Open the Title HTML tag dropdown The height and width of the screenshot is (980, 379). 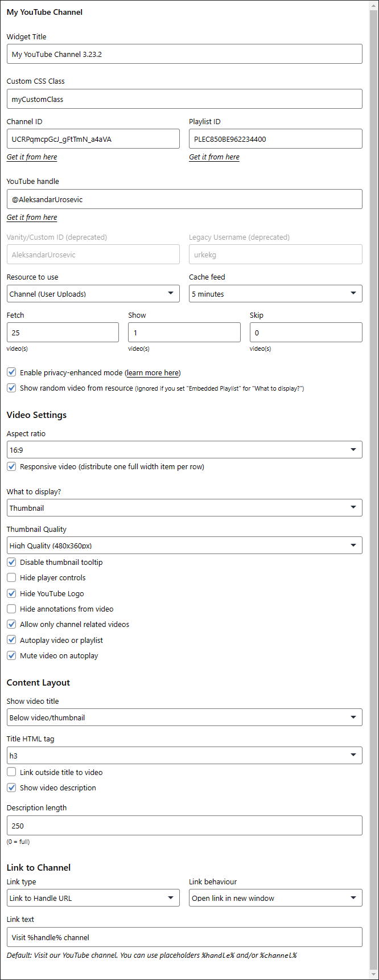coord(184,756)
